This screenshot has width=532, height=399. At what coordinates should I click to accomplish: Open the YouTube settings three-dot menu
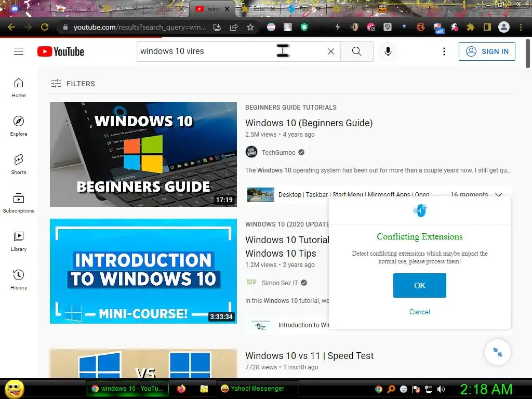coord(444,51)
